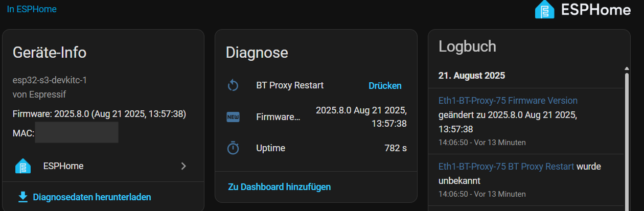Click the ESPHome house icon in Geräte-Info
This screenshot has width=644, height=211.
coord(23,166)
